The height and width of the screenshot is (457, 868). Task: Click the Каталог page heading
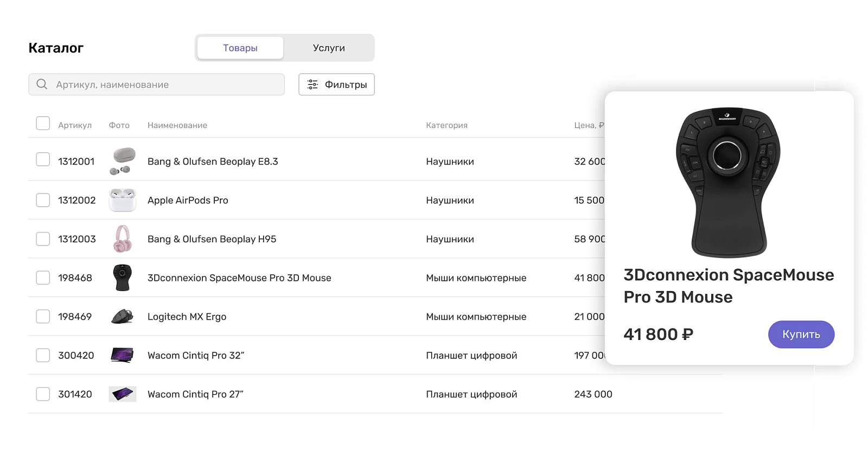(56, 48)
